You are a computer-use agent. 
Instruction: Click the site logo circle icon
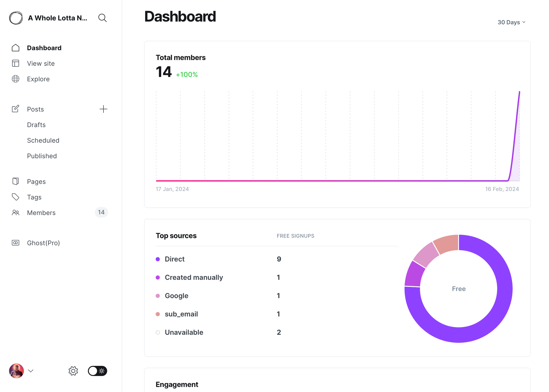(16, 18)
